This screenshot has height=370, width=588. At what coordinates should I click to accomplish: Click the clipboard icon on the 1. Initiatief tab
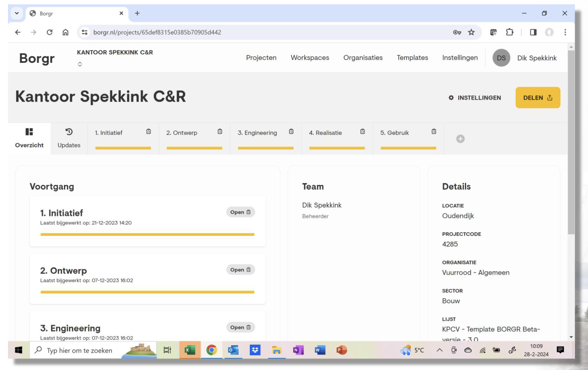149,132
